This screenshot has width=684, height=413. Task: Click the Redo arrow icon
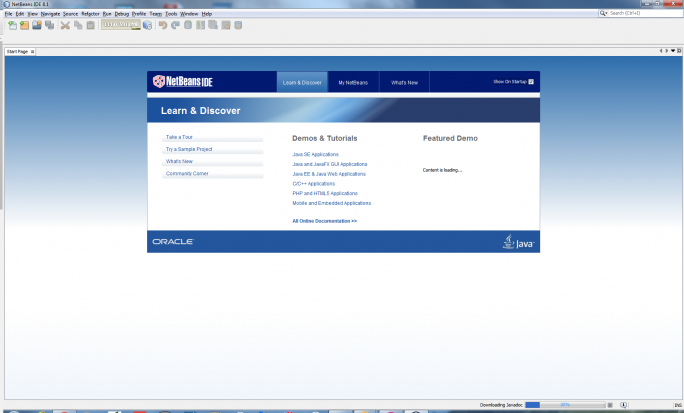click(175, 25)
